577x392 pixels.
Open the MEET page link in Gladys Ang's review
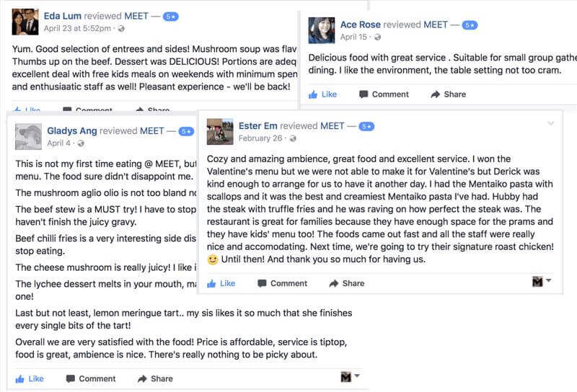click(x=151, y=131)
